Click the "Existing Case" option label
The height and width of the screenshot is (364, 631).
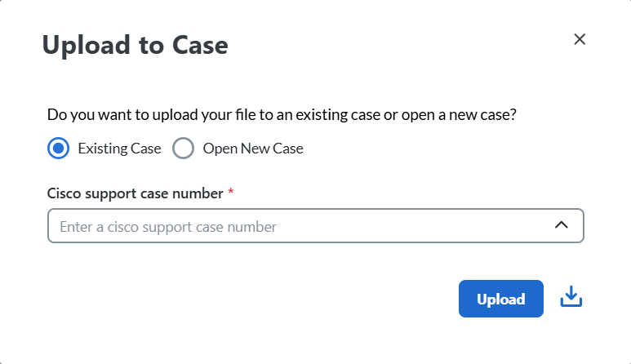(x=119, y=149)
